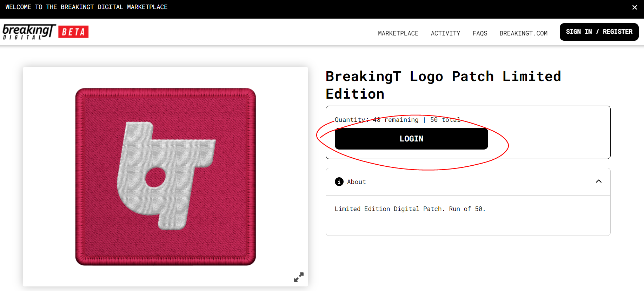
Task: Click the '50 total' quantity text
Action: (x=445, y=120)
